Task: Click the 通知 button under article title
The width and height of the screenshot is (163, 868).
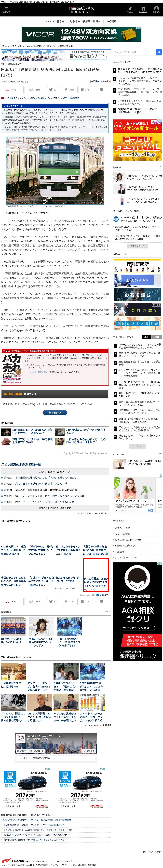Action: (35, 90)
